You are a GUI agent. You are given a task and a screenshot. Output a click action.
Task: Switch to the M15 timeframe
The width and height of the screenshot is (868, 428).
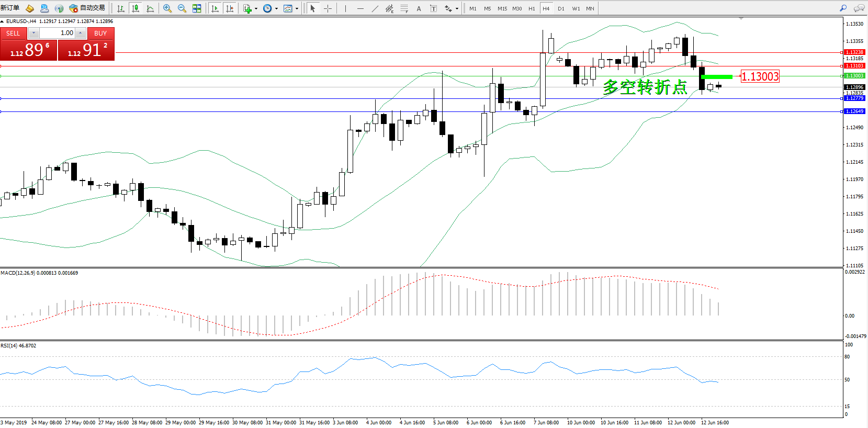coord(502,8)
